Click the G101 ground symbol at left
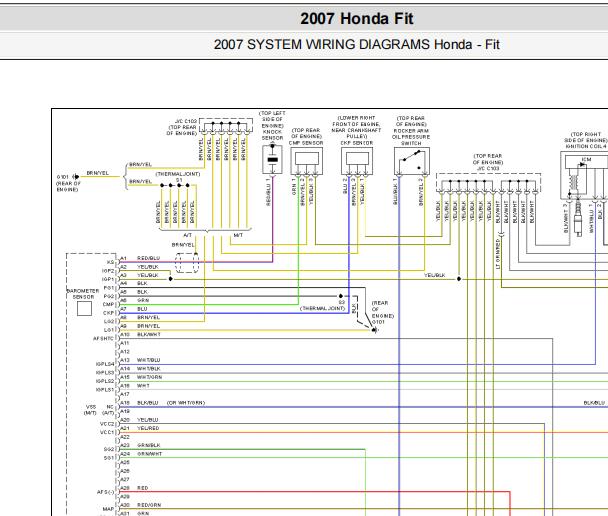The height and width of the screenshot is (516, 608). coord(76,177)
